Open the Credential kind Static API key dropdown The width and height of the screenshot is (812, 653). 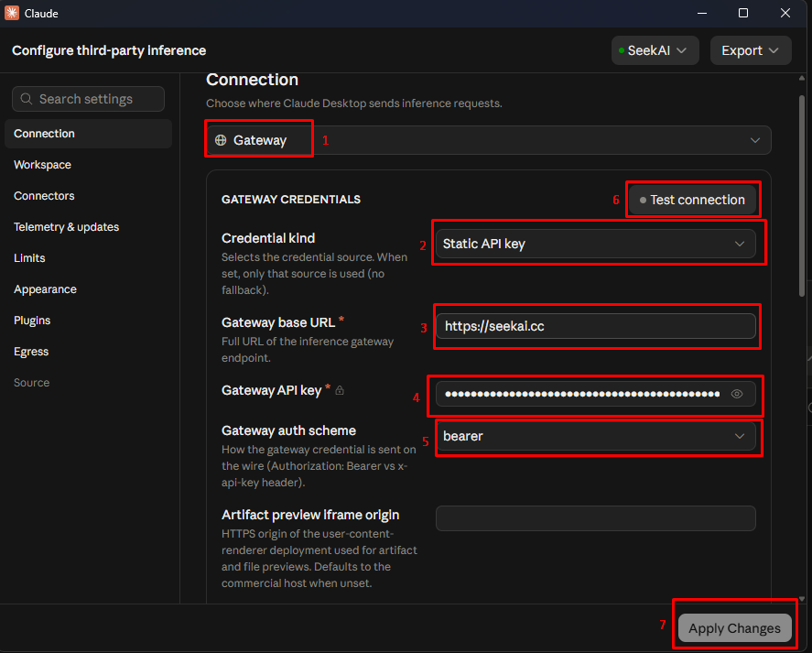(596, 244)
